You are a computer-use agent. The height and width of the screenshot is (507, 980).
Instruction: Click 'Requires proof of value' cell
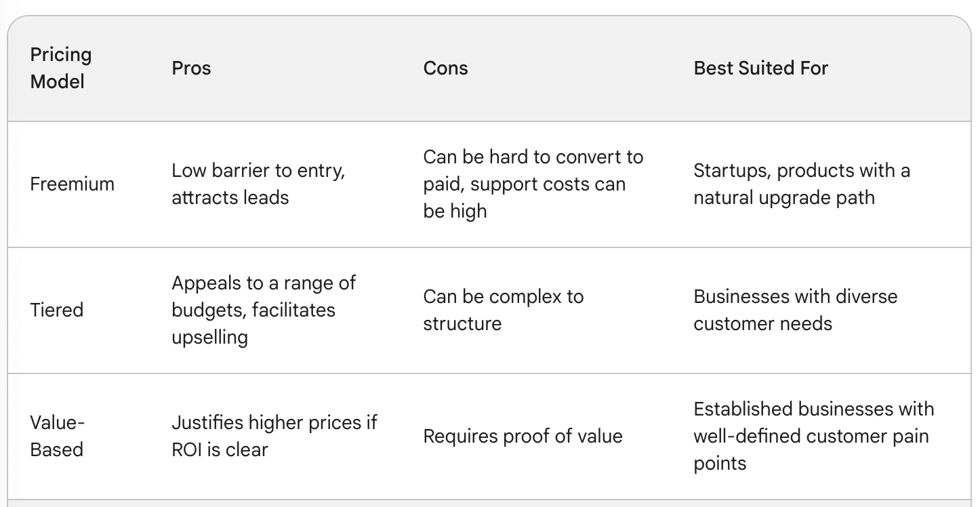[523, 436]
